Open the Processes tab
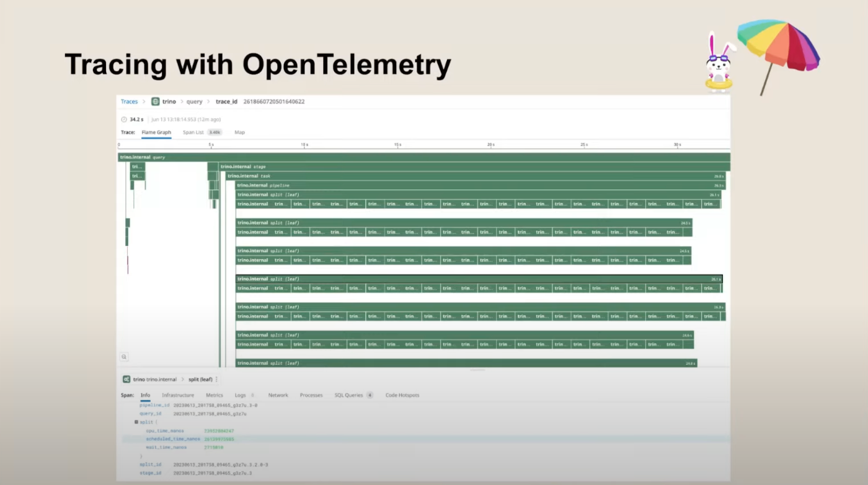 point(311,395)
